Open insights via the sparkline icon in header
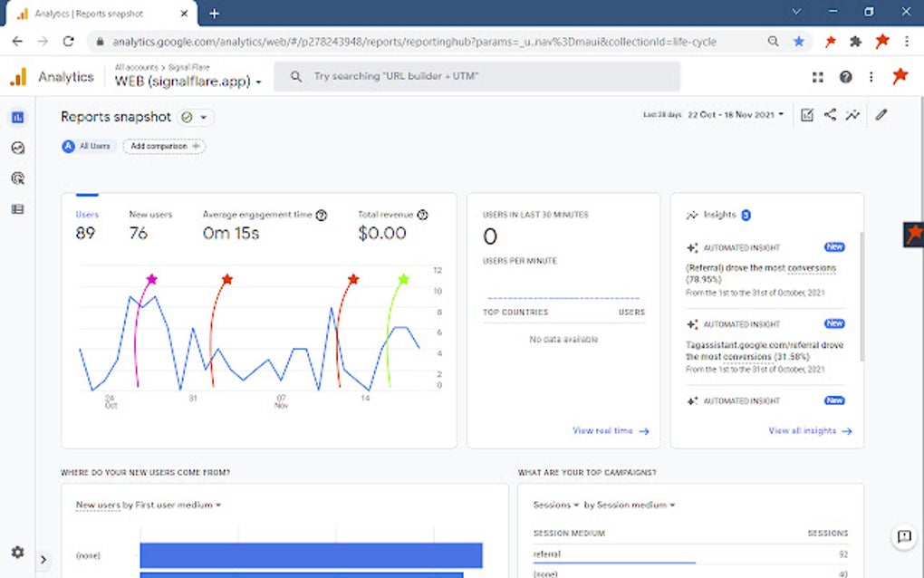 coord(852,115)
